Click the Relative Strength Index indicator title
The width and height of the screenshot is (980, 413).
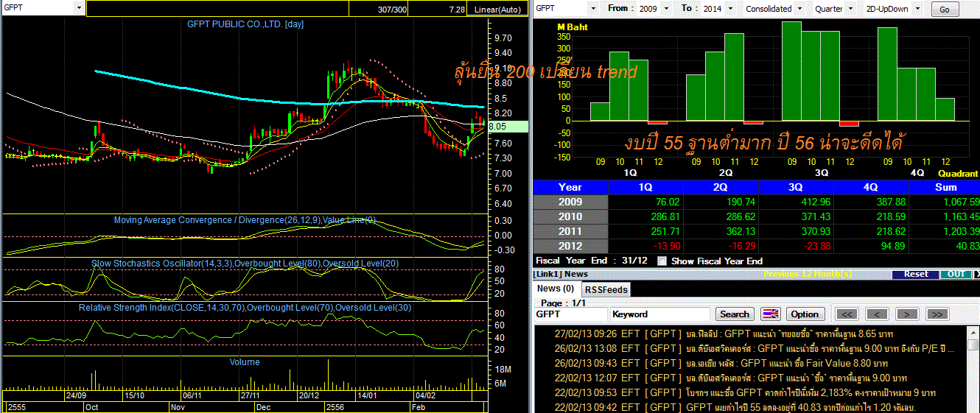[245, 307]
